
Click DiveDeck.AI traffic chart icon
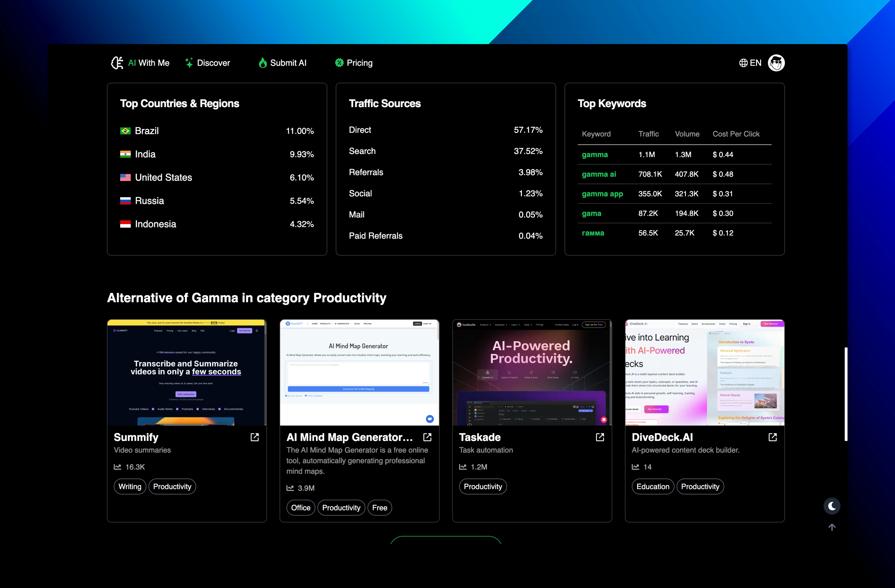(636, 467)
